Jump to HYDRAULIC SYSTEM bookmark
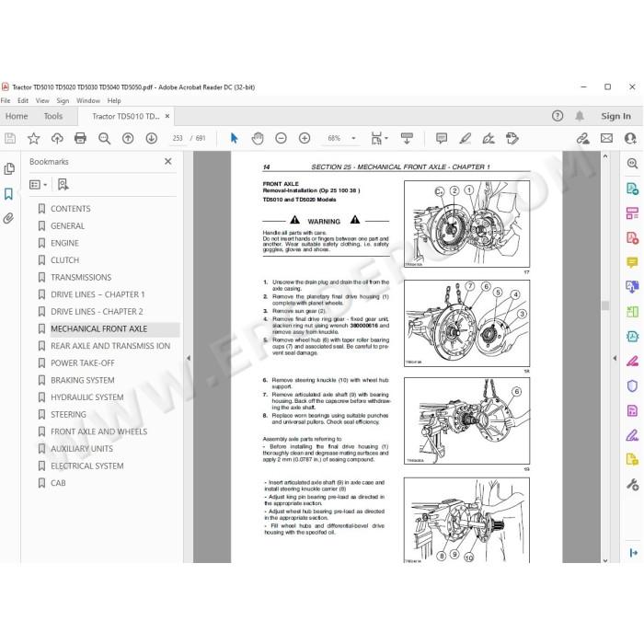The image size is (644, 644). click(87, 397)
